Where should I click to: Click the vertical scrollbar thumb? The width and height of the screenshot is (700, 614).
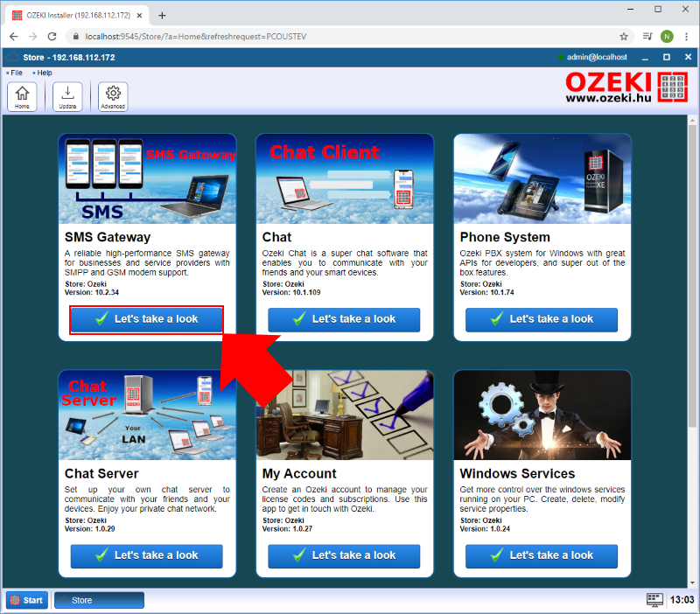pos(692,276)
